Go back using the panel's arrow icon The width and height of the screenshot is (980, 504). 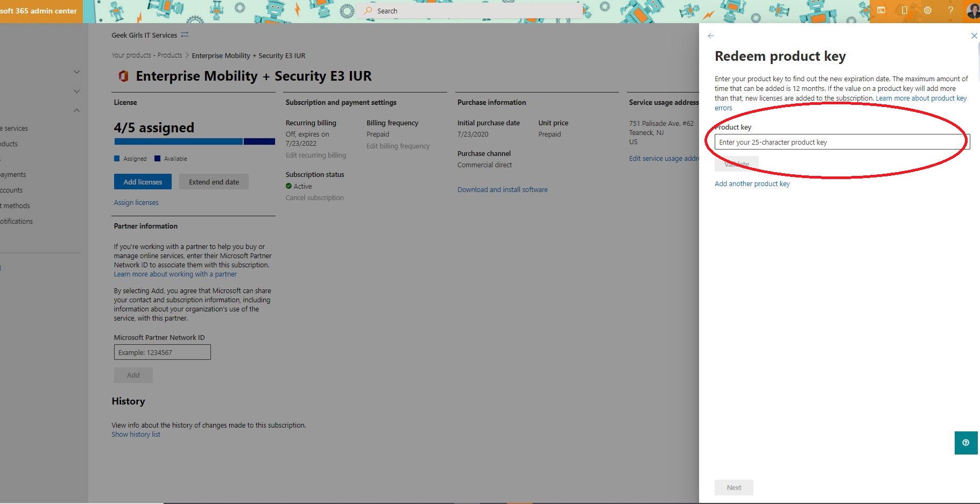point(711,36)
